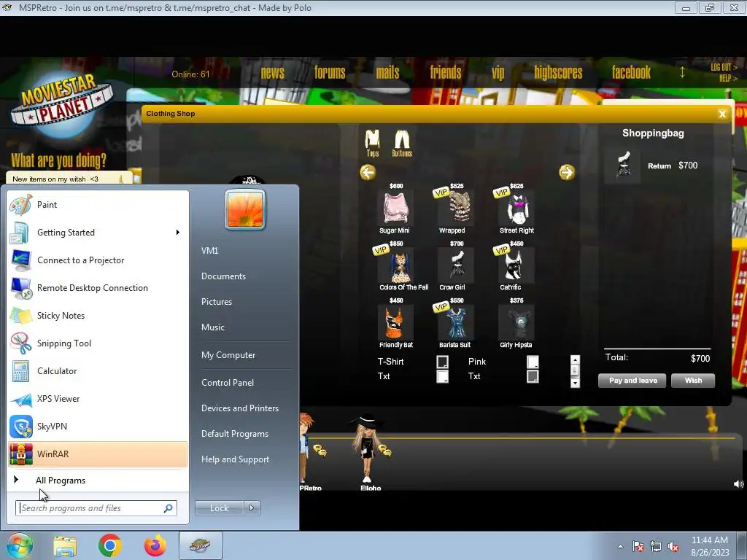The height and width of the screenshot is (560, 747).
Task: Launch WinRAR from Start menu
Action: (98, 454)
